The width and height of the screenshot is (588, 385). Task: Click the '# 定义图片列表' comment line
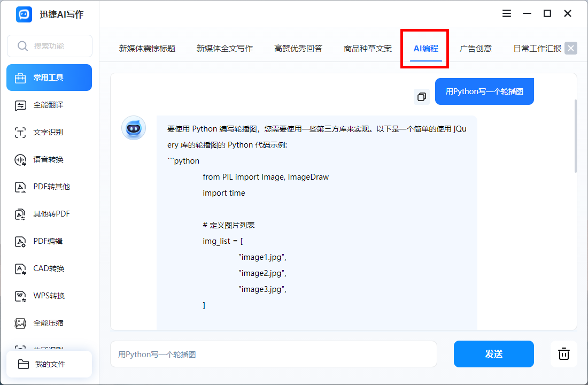[229, 225]
